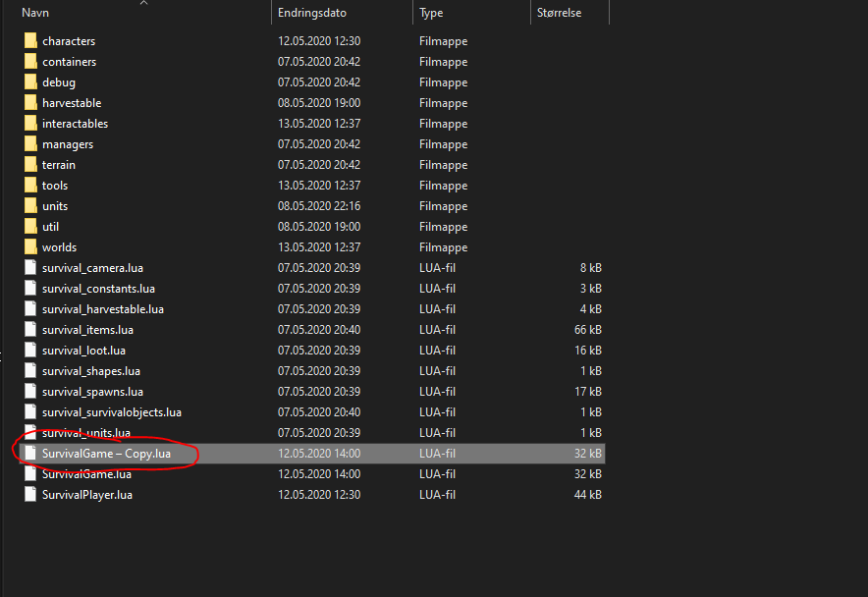The width and height of the screenshot is (868, 597).
Task: Click the util folder icon
Action: 31,227
